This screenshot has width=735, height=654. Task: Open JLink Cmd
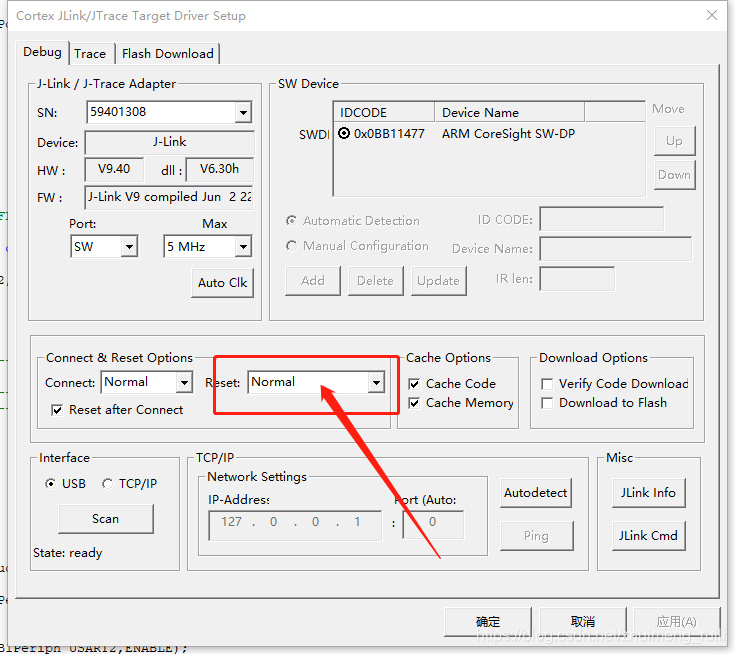tap(648, 535)
